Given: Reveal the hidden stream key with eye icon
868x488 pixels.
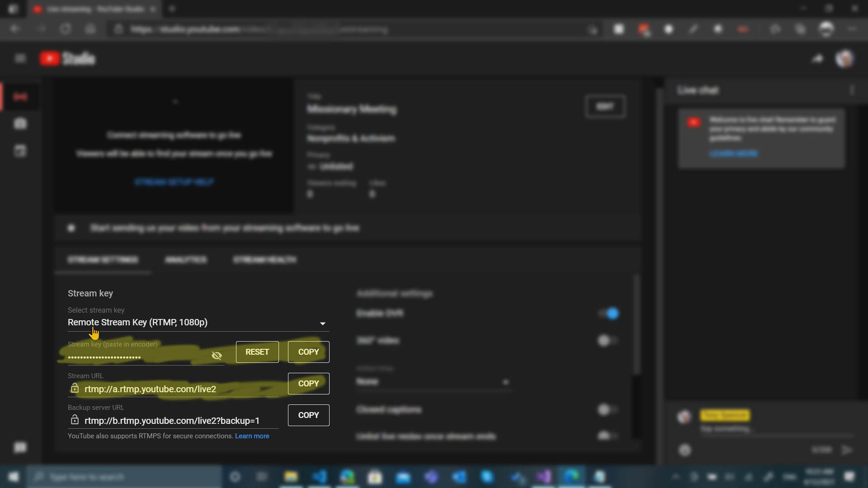Looking at the screenshot, I should tap(217, 356).
